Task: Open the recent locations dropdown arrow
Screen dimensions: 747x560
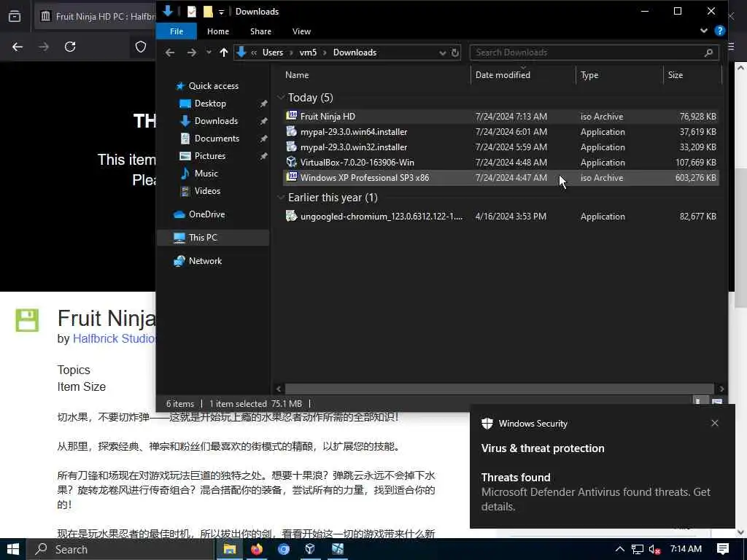Action: [209, 52]
